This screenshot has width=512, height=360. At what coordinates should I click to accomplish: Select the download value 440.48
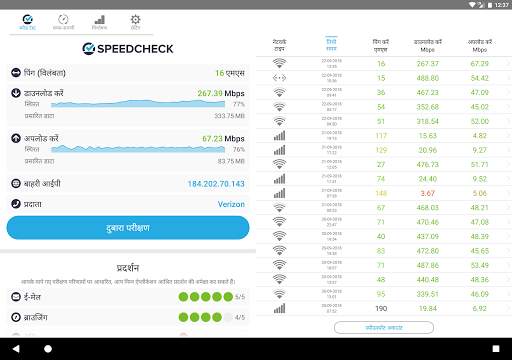428,280
